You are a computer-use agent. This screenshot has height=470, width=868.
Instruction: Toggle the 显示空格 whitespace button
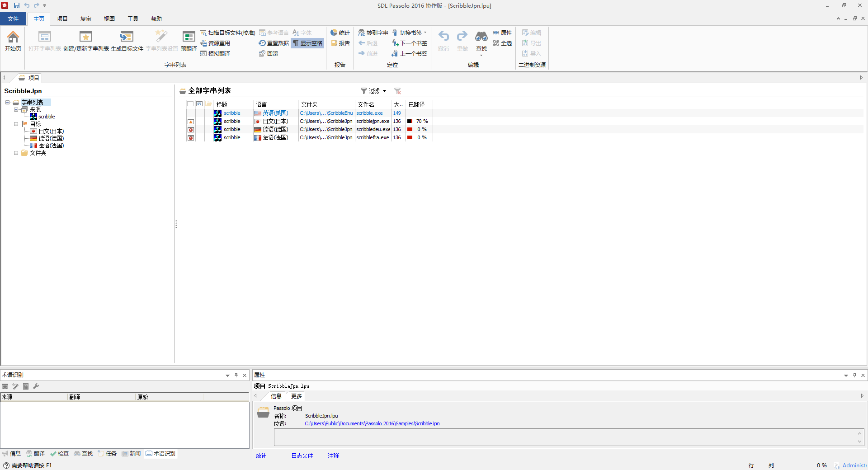307,43
